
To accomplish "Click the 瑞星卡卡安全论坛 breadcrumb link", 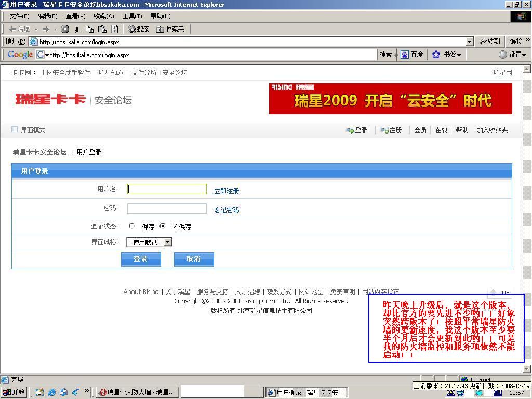I will [x=39, y=152].
